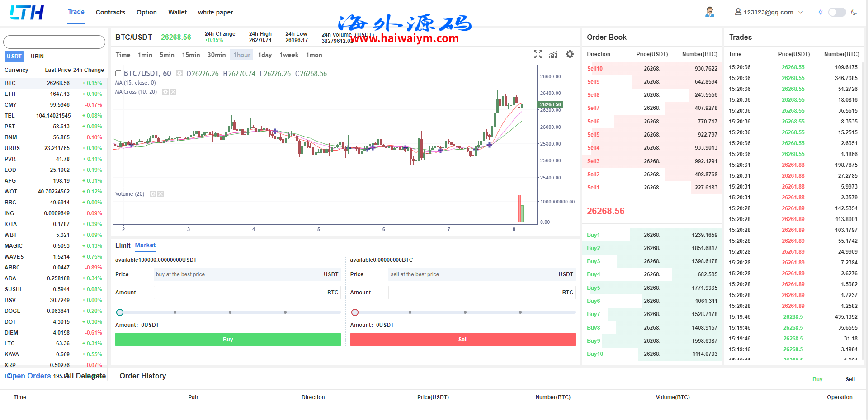Viewport: 868px width, 420px height.
Task: Toggle the light/dark theme switch
Action: (837, 12)
